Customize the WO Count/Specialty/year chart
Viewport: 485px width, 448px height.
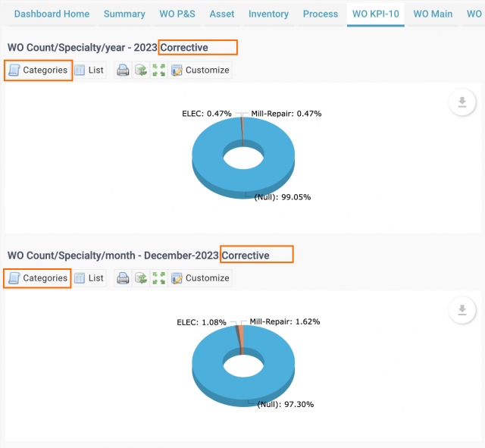[x=200, y=70]
